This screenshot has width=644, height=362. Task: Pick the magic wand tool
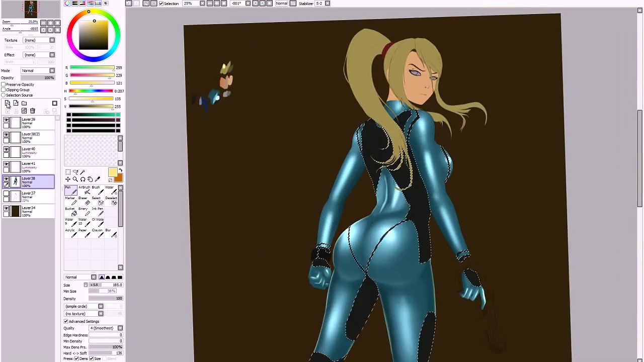(83, 172)
